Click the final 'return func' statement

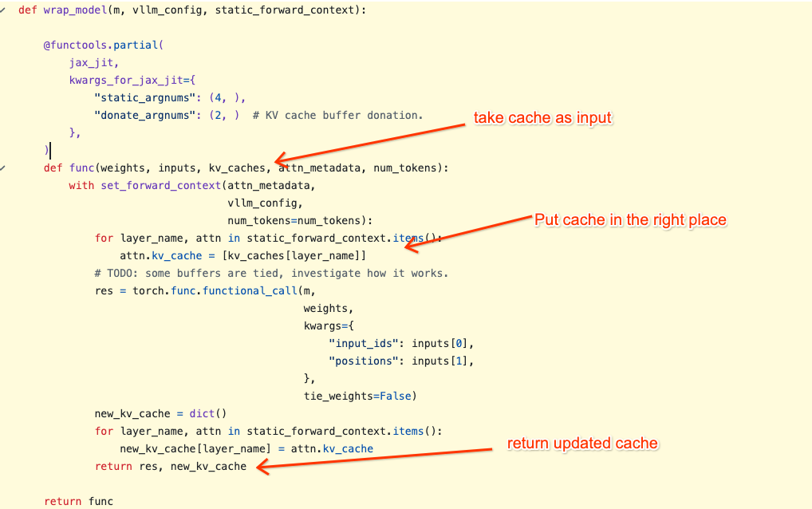pyautogui.click(x=78, y=501)
